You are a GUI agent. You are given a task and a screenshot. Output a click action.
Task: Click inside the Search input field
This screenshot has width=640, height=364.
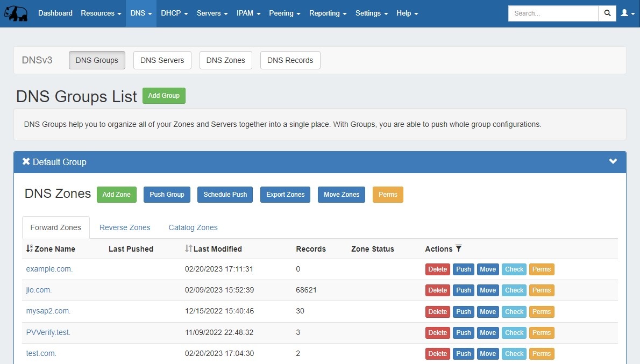[553, 13]
